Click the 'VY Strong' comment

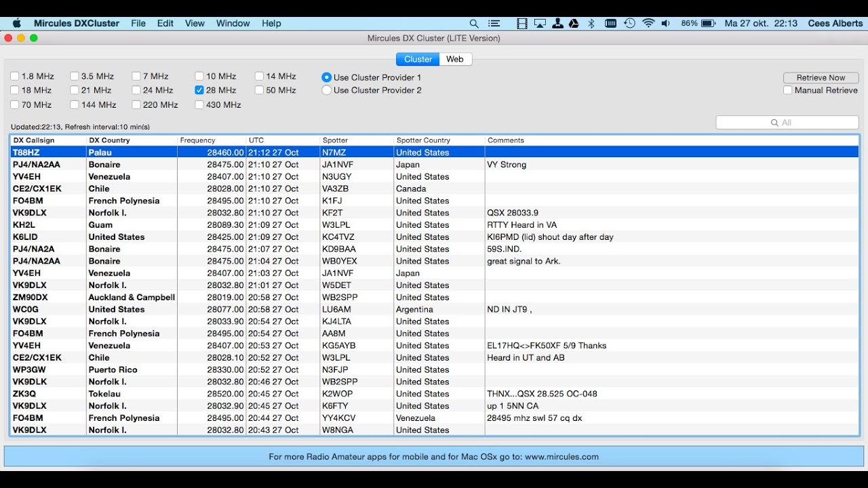[x=507, y=165]
